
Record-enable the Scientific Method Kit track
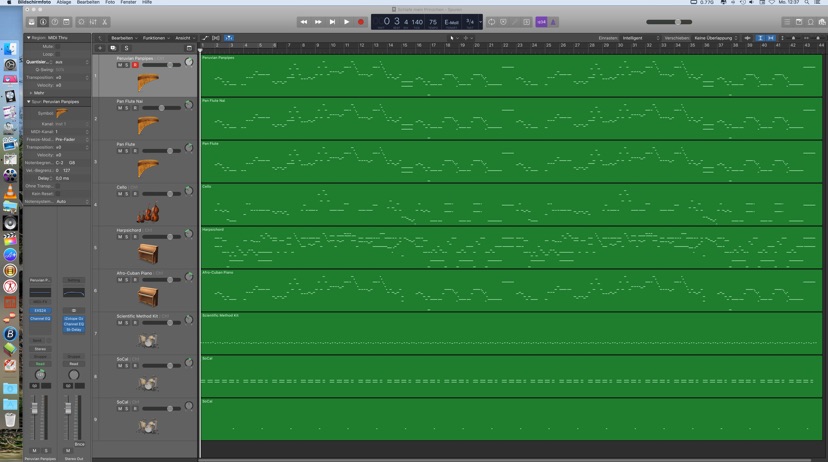pyautogui.click(x=135, y=323)
